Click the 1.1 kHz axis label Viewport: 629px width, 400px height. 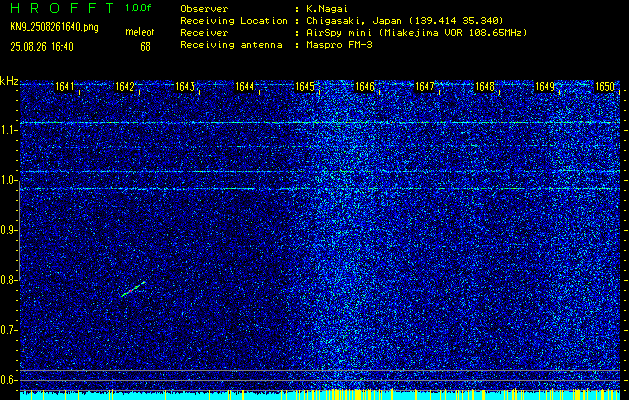pos(8,130)
